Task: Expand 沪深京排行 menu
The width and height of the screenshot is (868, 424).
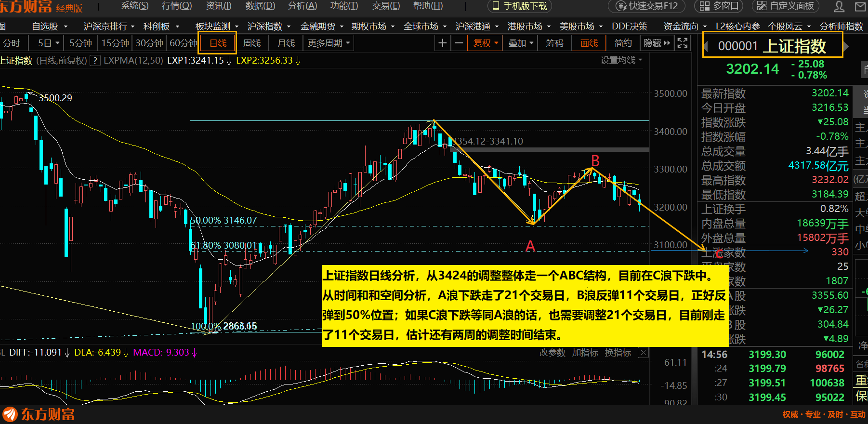Action: coord(109,26)
